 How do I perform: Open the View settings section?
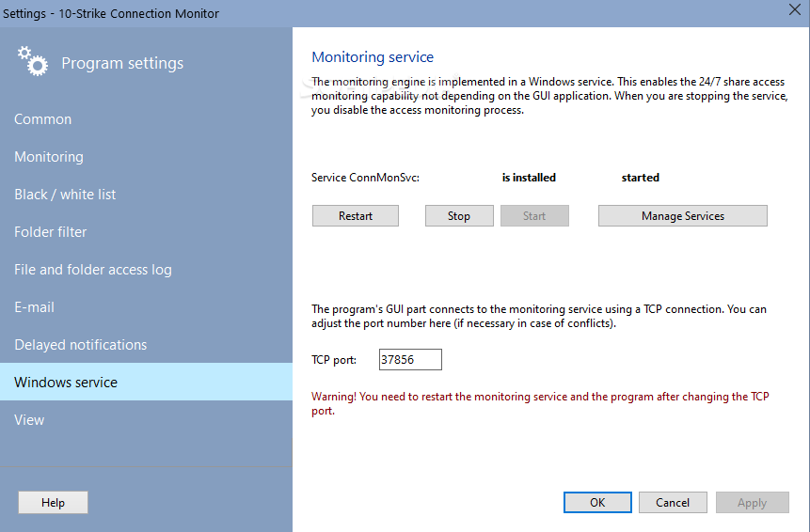(146, 420)
